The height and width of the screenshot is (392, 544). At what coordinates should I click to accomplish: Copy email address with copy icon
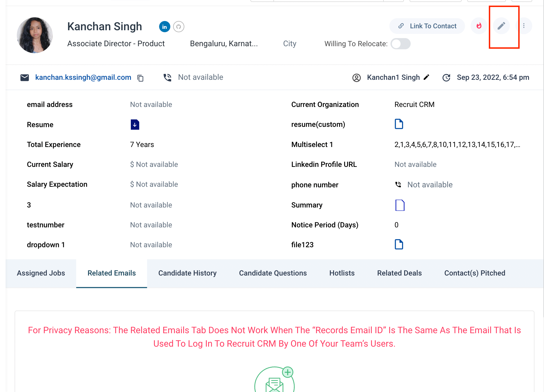pos(141,78)
